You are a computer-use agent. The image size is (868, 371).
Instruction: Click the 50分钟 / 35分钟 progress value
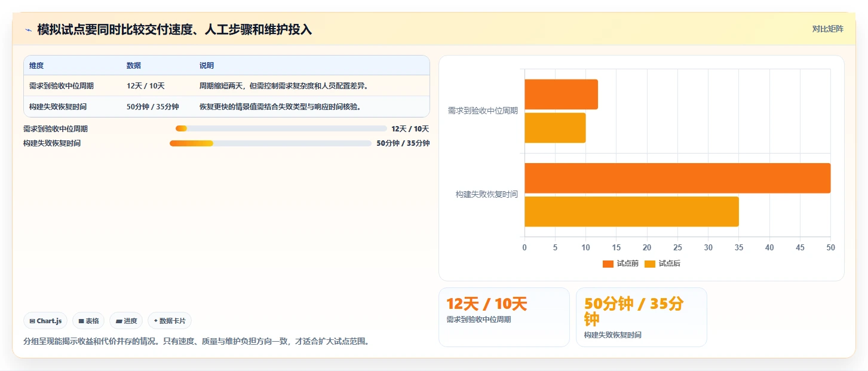coord(403,143)
